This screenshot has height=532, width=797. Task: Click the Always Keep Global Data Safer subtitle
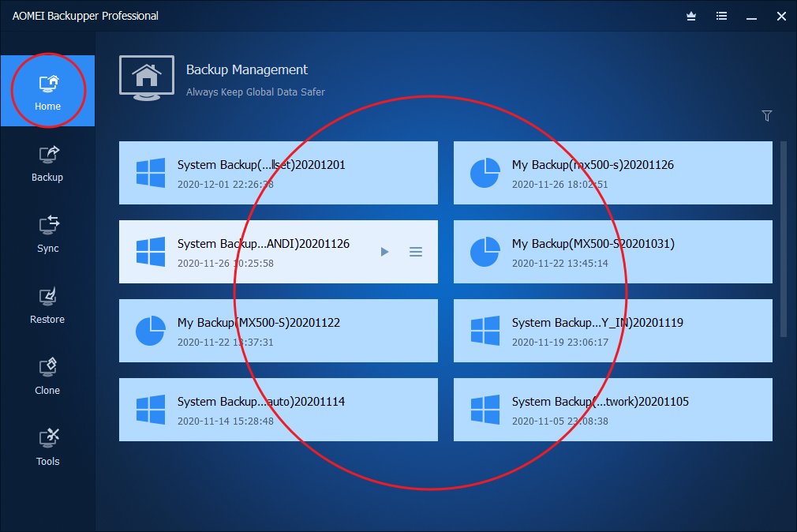click(255, 92)
